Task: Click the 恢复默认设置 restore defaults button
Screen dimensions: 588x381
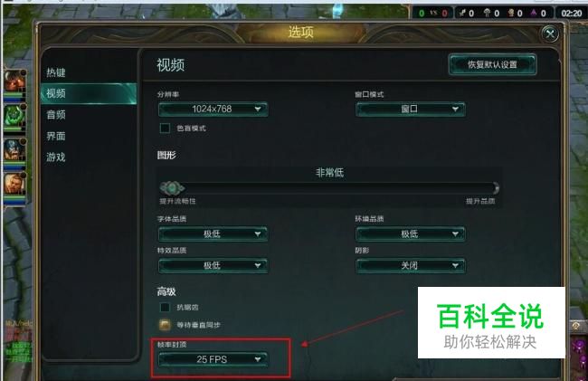Action: 492,64
